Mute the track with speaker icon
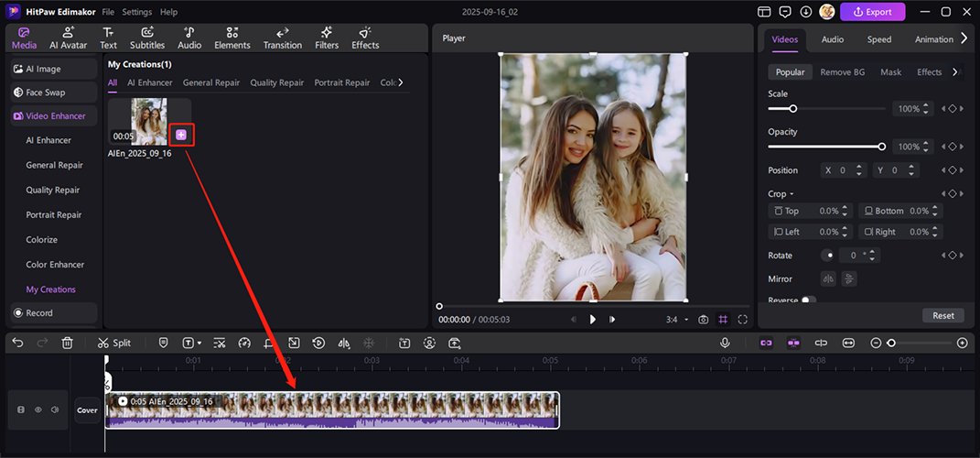 point(55,409)
